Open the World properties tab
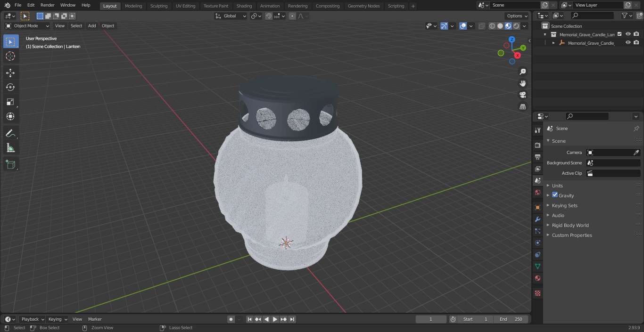644x332 pixels. coord(537,192)
